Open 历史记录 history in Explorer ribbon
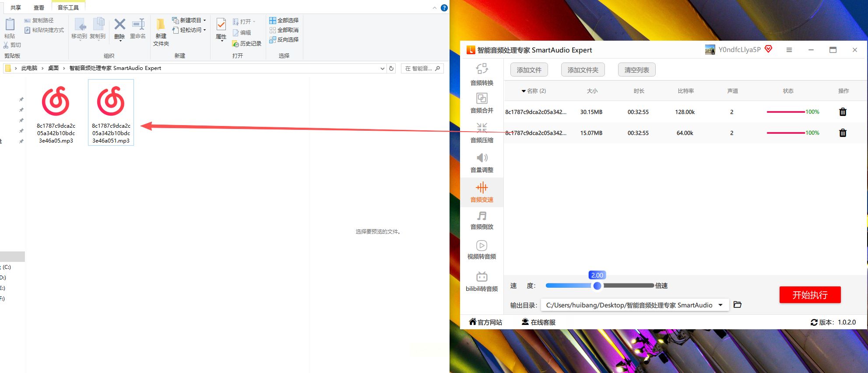The height and width of the screenshot is (373, 868). 247,44
